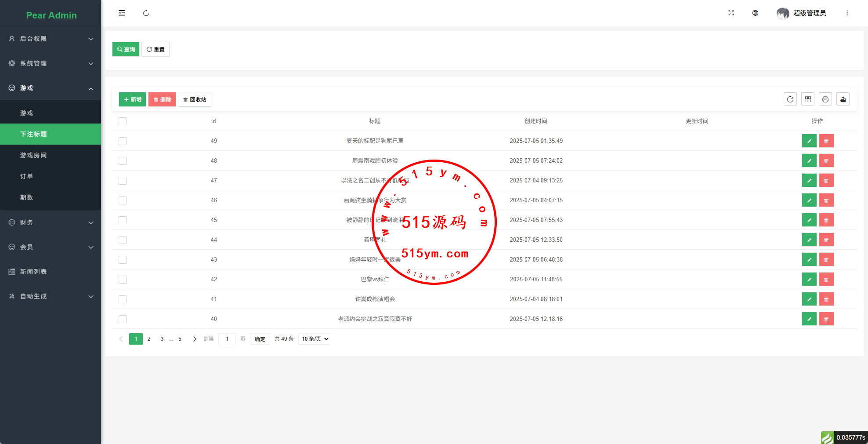Image resolution: width=868 pixels, height=444 pixels.
Task: Expand the 系统管理 sidebar menu
Action: [x=51, y=63]
